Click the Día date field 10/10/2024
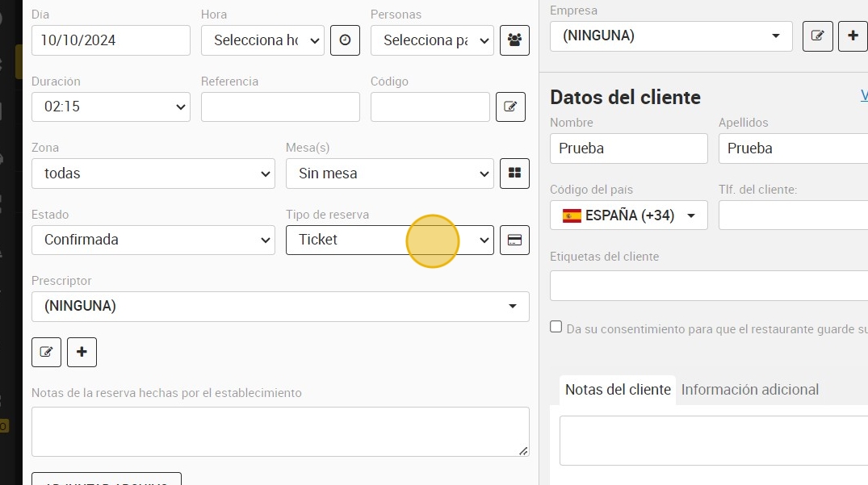 111,40
